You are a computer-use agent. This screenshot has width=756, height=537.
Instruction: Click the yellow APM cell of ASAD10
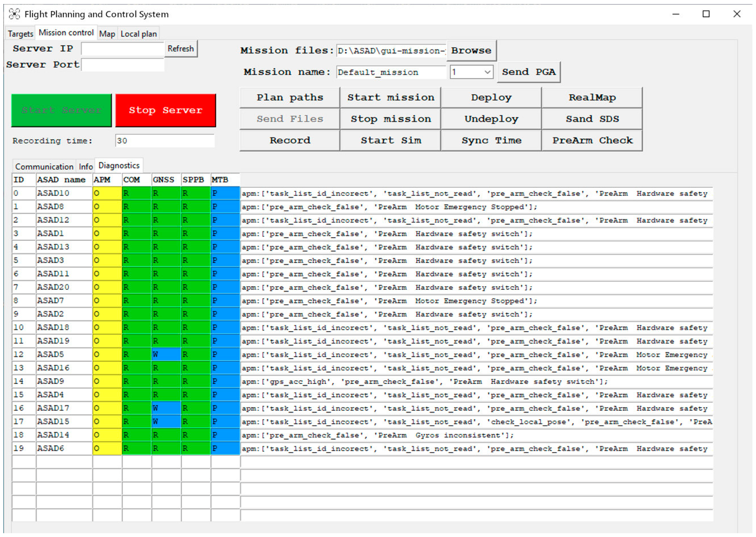pyautogui.click(x=107, y=193)
